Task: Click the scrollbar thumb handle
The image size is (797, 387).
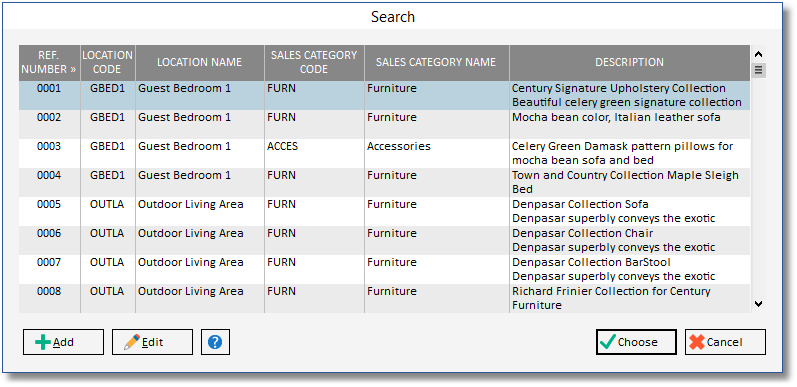Action: [758, 70]
